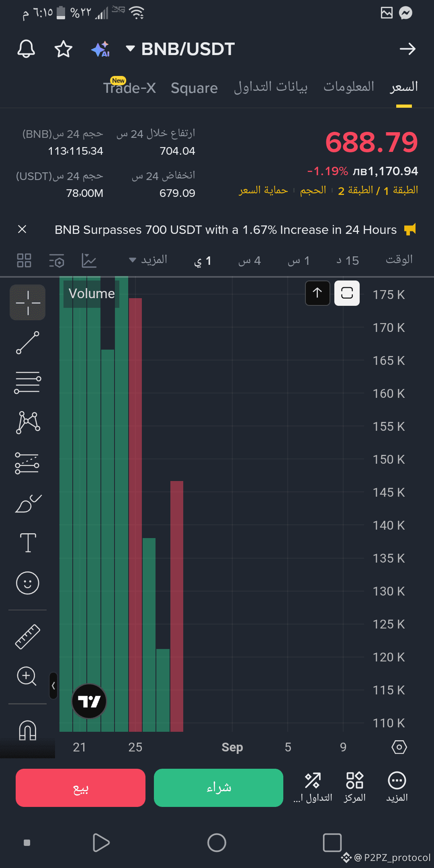The image size is (434, 868).
Task: Toggle the magnet snap mode
Action: pyautogui.click(x=28, y=730)
